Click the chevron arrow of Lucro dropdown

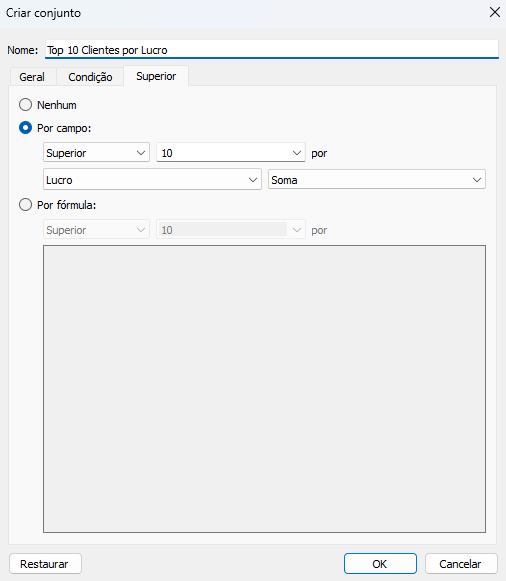pyautogui.click(x=253, y=180)
